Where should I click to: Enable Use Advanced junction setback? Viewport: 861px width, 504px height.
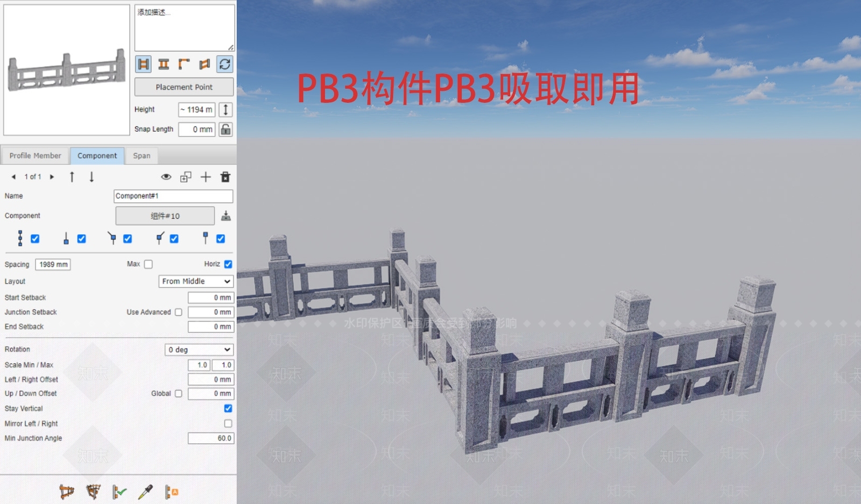pyautogui.click(x=179, y=312)
